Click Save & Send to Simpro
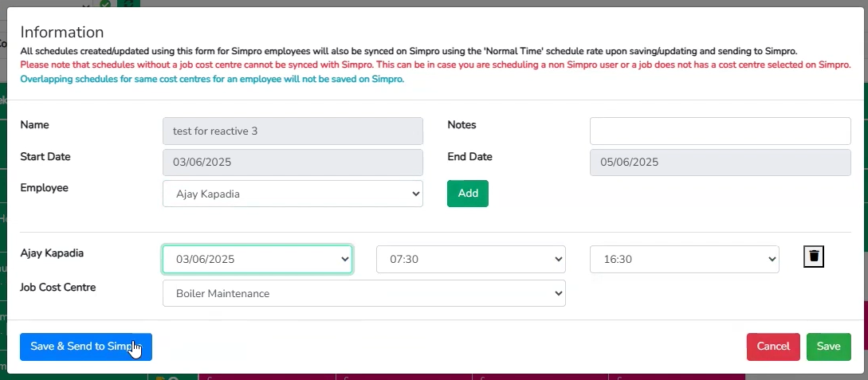Screen dimensions: 868x380 86,347
